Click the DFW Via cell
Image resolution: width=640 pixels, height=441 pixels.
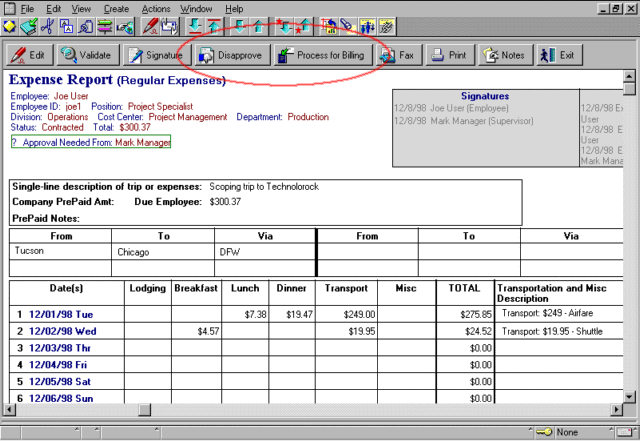point(265,252)
